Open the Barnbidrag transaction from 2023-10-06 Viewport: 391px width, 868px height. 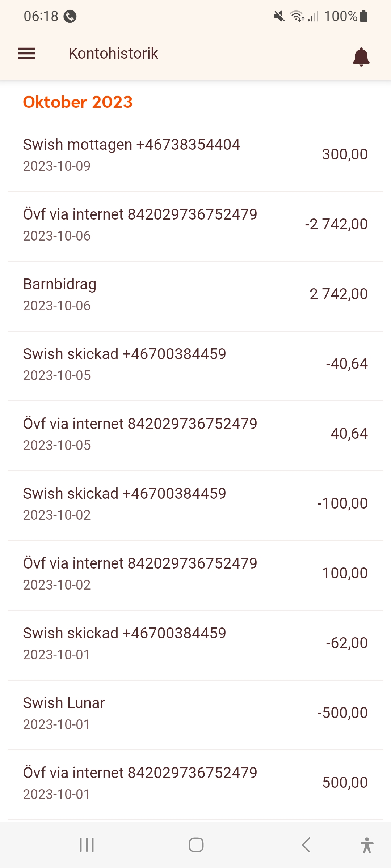pos(195,294)
